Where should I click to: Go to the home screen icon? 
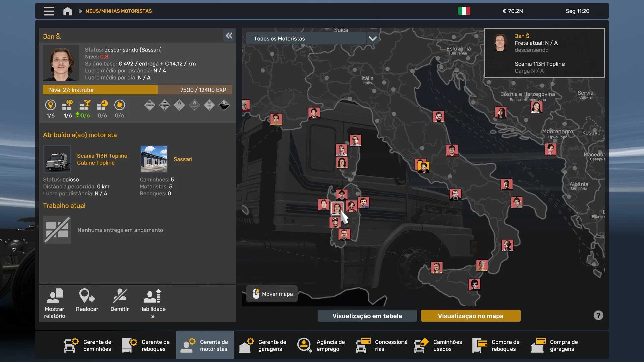[67, 11]
